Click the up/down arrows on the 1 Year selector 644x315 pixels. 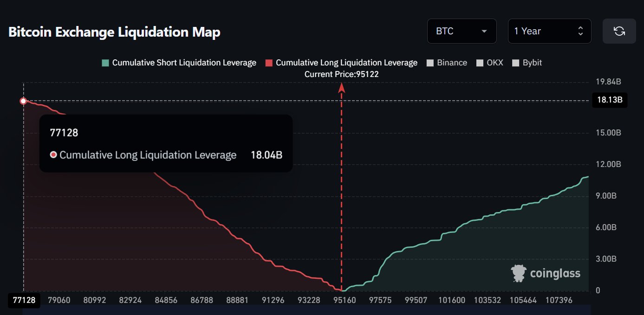pos(580,31)
